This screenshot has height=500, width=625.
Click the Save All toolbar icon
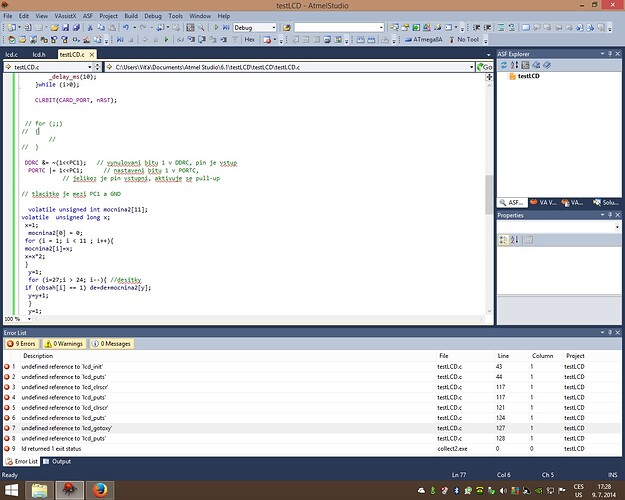tap(77, 28)
